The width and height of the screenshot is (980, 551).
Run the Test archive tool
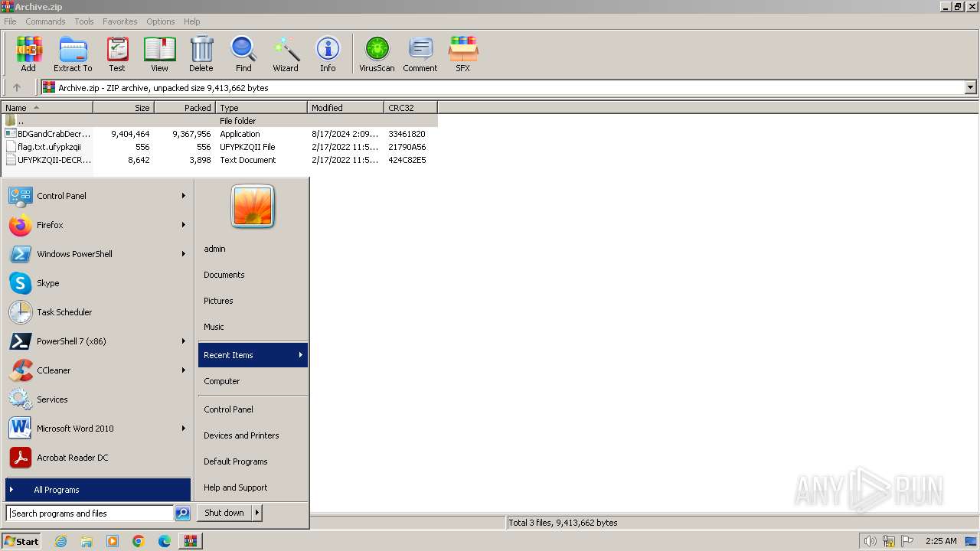click(117, 54)
